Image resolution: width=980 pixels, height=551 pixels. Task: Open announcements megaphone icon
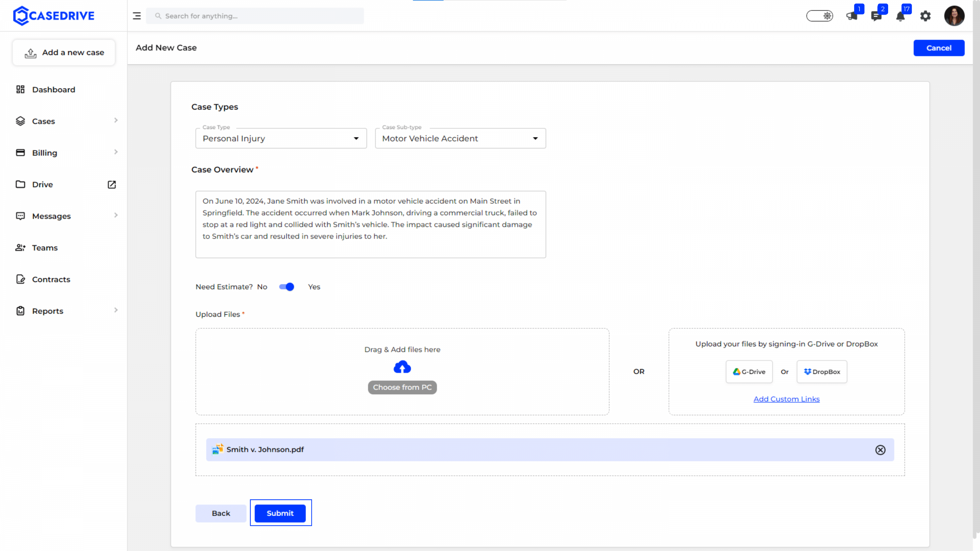[x=851, y=16]
